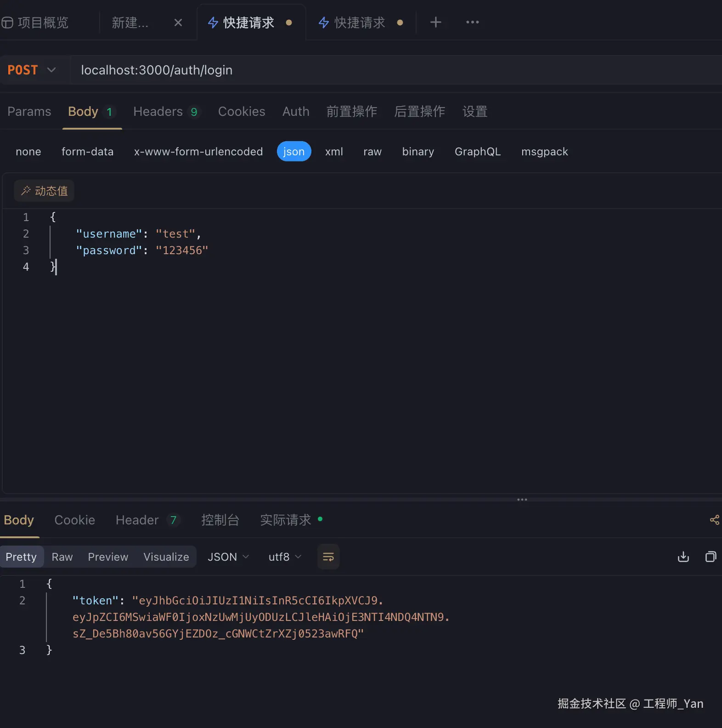722x728 pixels.
Task: Open the 设置 tab
Action: point(475,112)
